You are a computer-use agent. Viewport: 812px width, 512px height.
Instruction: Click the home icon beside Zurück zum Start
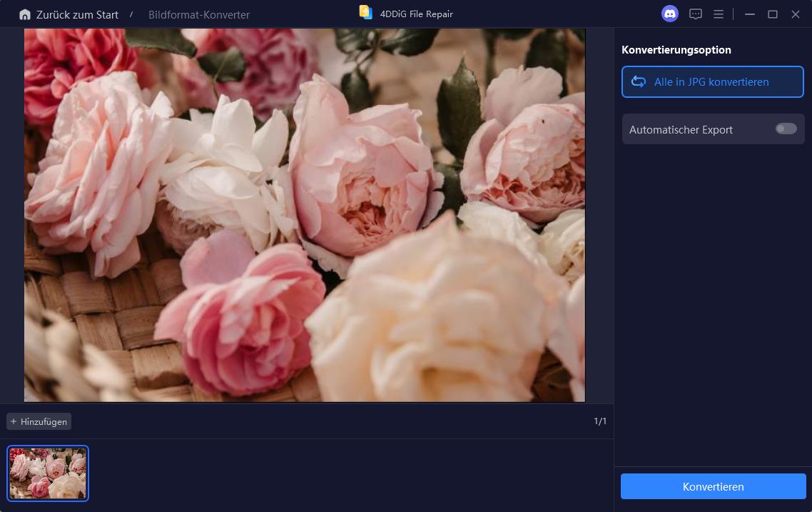(25, 14)
